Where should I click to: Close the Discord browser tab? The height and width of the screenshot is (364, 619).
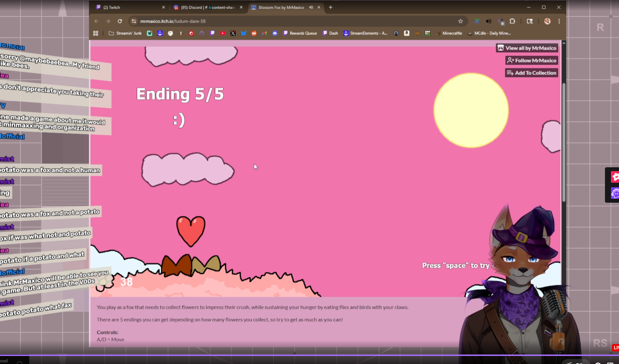tap(241, 7)
